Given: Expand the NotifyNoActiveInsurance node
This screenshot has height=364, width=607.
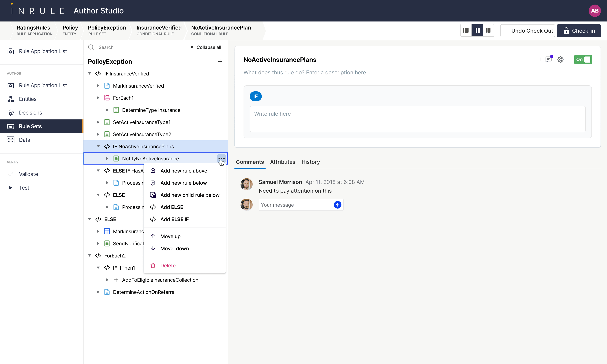Looking at the screenshot, I should [107, 158].
